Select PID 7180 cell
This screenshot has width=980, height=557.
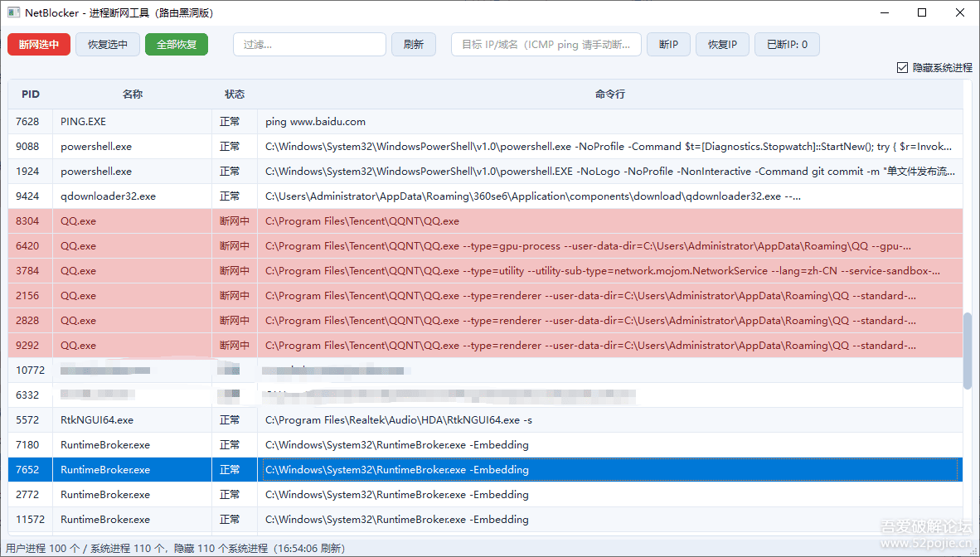[31, 445]
